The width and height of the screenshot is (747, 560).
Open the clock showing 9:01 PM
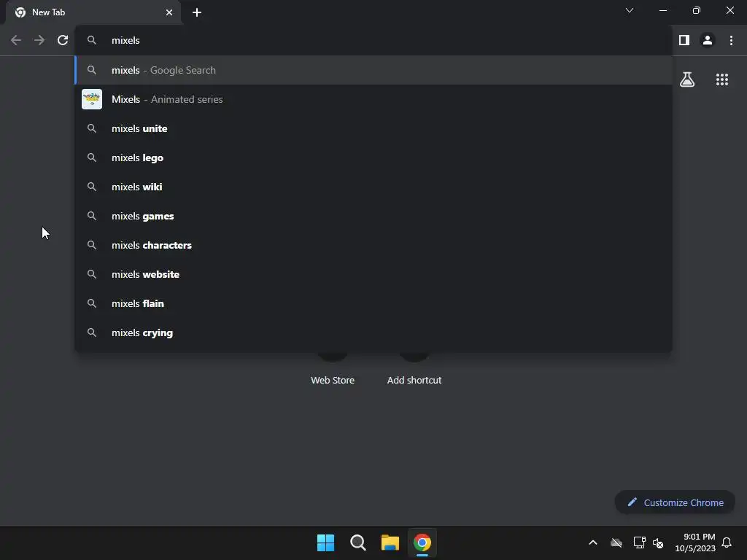pyautogui.click(x=695, y=542)
